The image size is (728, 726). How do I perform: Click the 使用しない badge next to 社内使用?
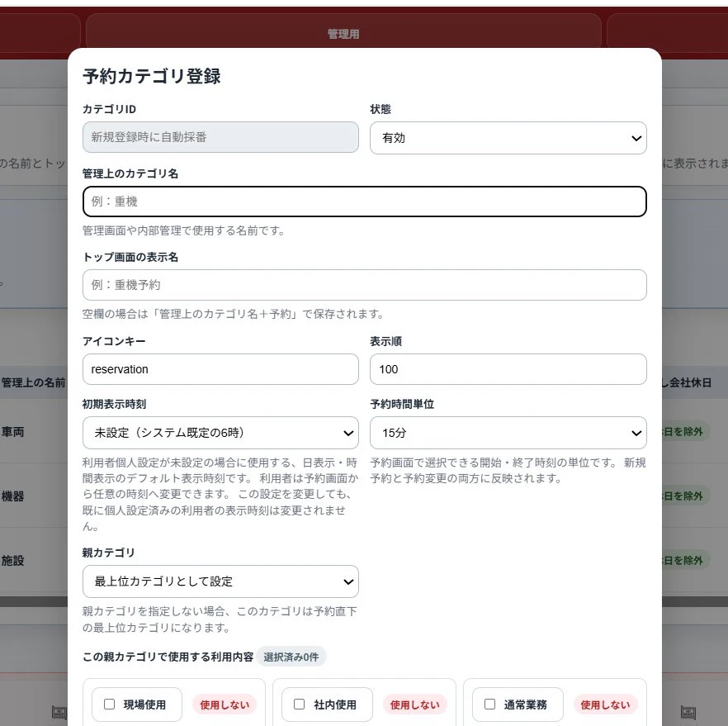click(x=414, y=705)
